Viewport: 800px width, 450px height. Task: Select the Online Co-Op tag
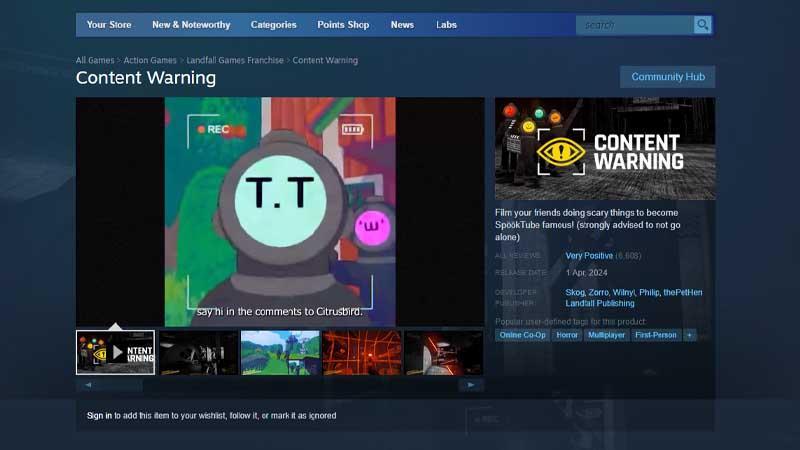pos(522,335)
